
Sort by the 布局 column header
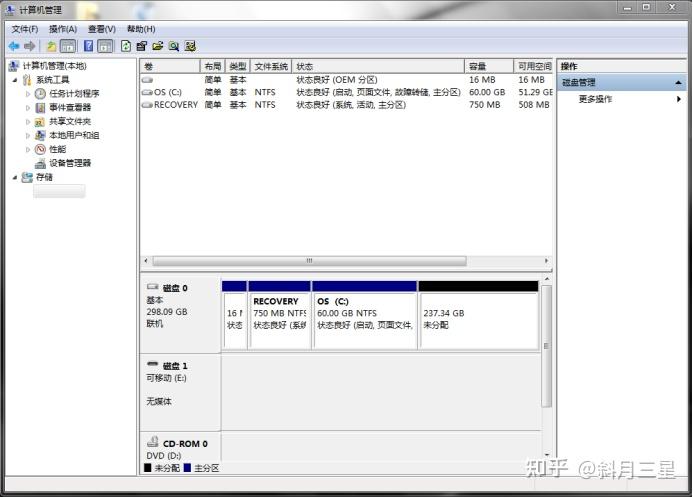coord(213,67)
